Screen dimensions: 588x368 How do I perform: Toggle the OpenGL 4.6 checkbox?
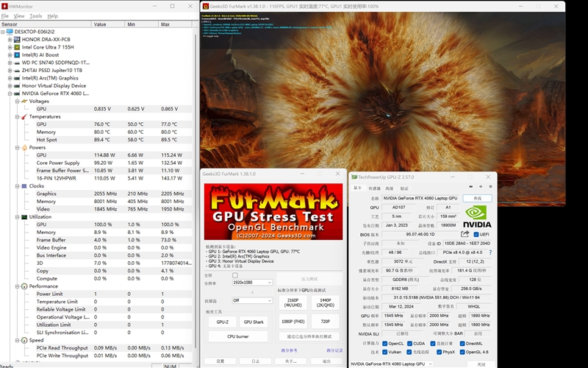point(462,353)
